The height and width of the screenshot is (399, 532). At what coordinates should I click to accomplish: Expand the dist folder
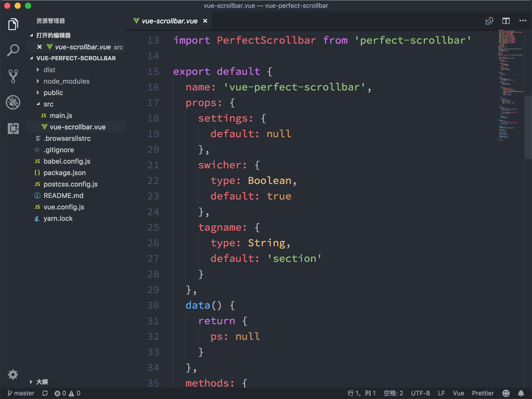point(49,70)
